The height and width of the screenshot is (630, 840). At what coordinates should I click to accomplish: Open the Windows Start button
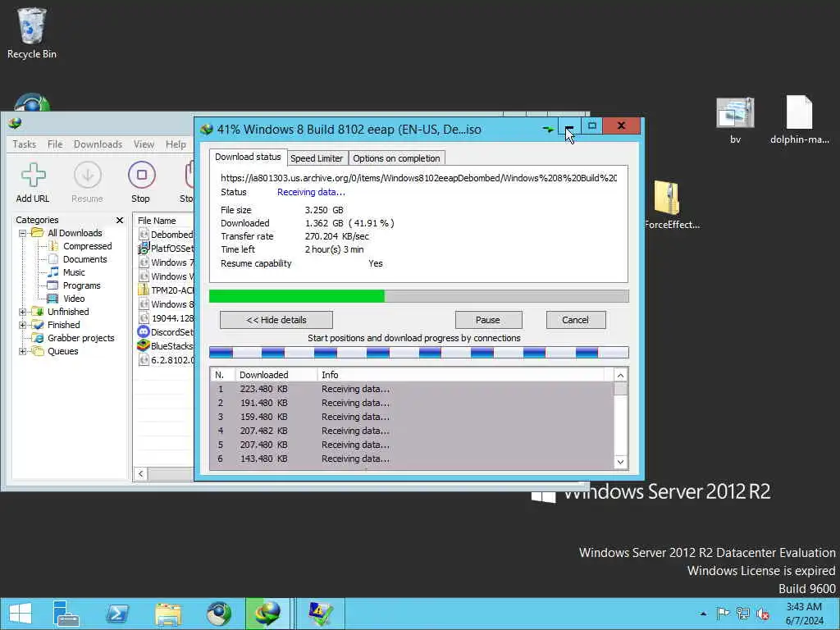(20, 614)
